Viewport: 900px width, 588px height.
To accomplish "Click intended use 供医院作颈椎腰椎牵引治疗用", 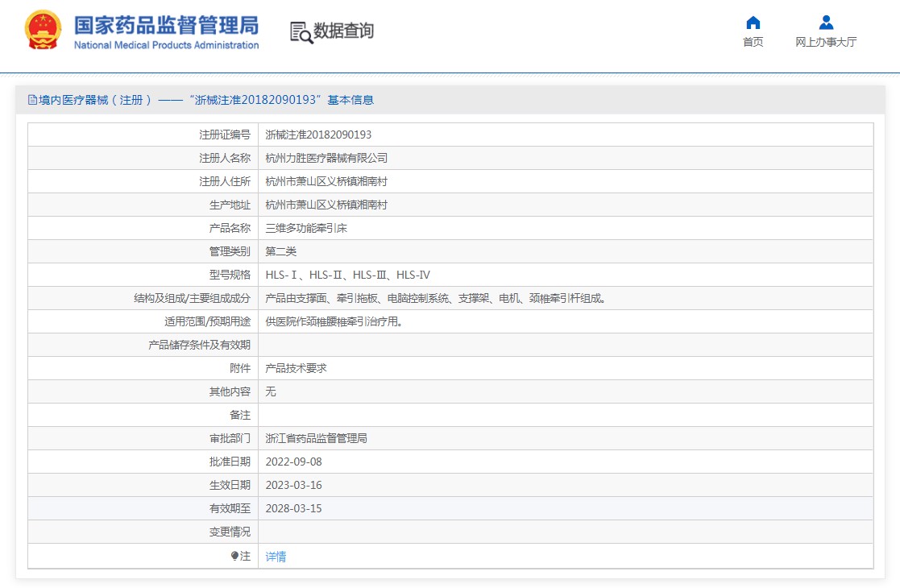I will tap(334, 322).
